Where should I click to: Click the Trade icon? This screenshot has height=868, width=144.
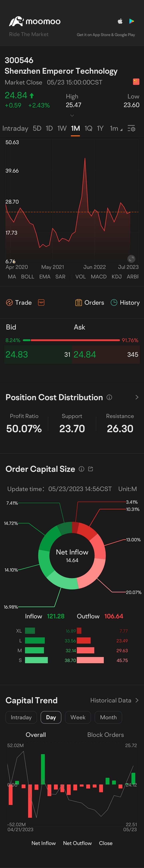(x=9, y=303)
